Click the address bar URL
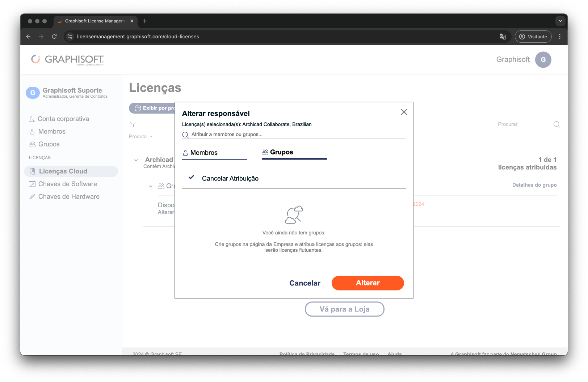The width and height of the screenshot is (588, 382). coord(138,37)
